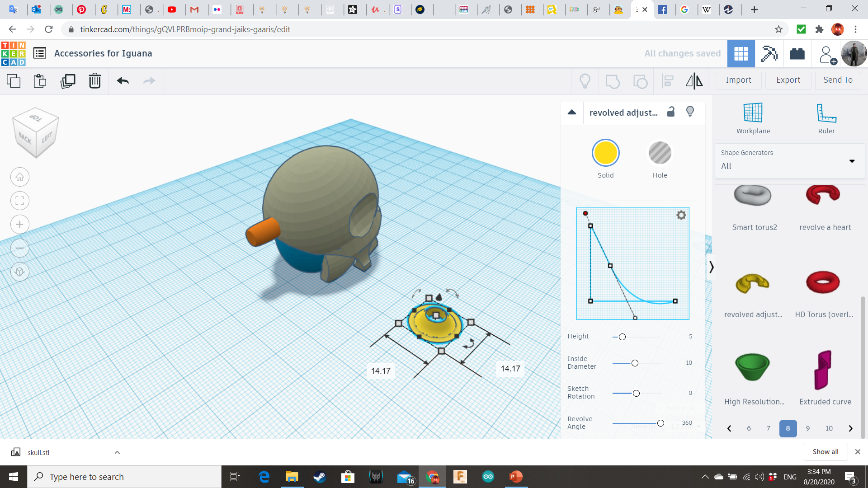This screenshot has width=868, height=488.
Task: Click the Mirror tool icon
Action: tap(694, 81)
